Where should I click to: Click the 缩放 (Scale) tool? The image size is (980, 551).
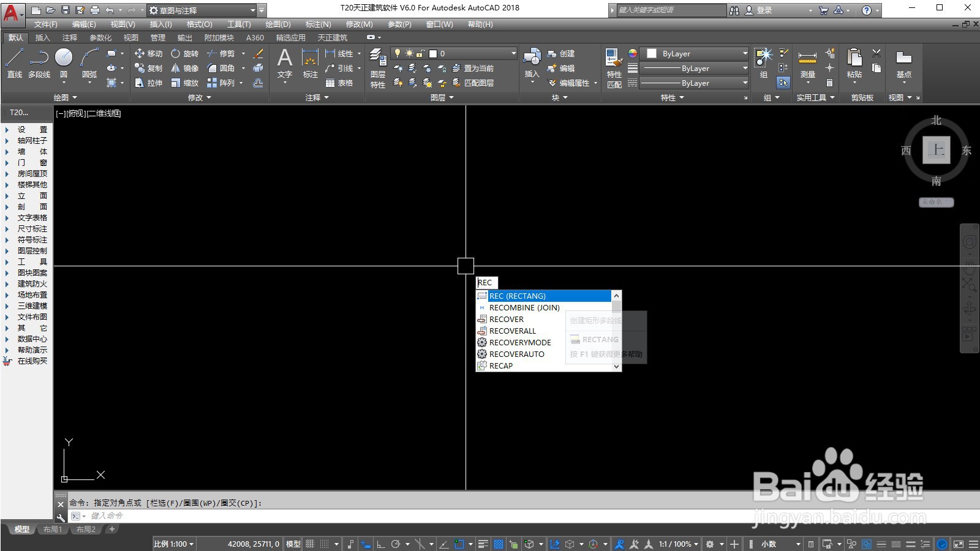point(184,83)
